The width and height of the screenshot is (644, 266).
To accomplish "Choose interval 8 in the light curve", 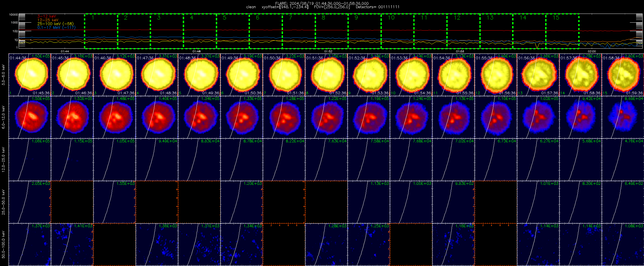I will (332, 31).
